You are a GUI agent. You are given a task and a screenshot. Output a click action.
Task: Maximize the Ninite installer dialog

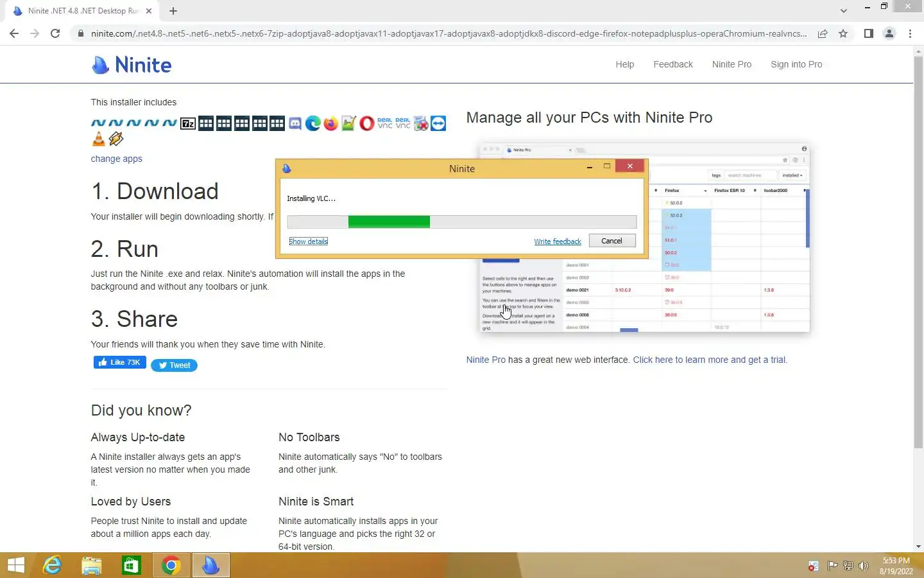[606, 166]
